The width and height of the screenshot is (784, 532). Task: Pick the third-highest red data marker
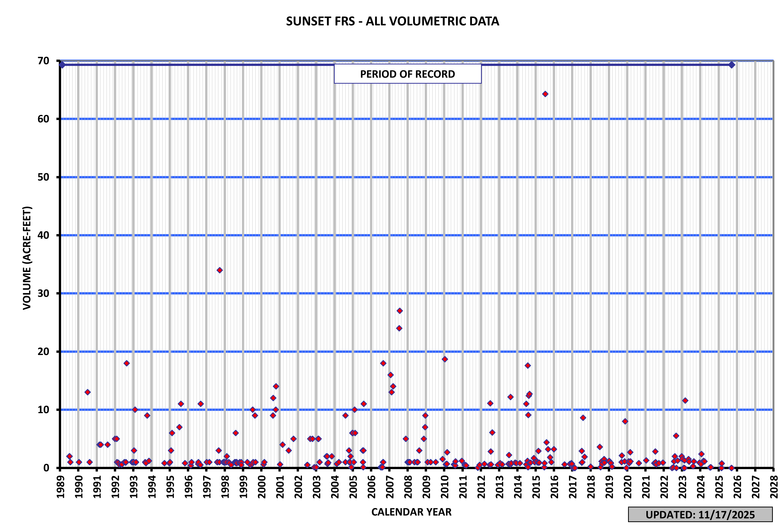pyautogui.click(x=400, y=311)
